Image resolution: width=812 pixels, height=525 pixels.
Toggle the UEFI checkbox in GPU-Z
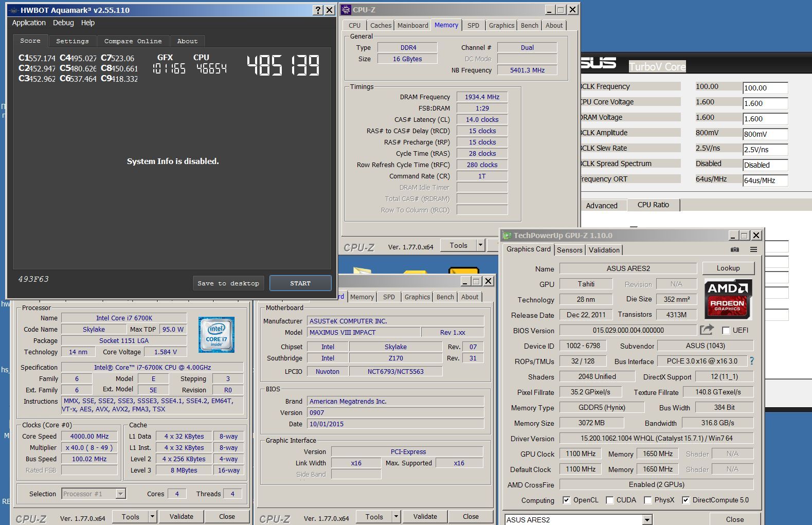(726, 330)
